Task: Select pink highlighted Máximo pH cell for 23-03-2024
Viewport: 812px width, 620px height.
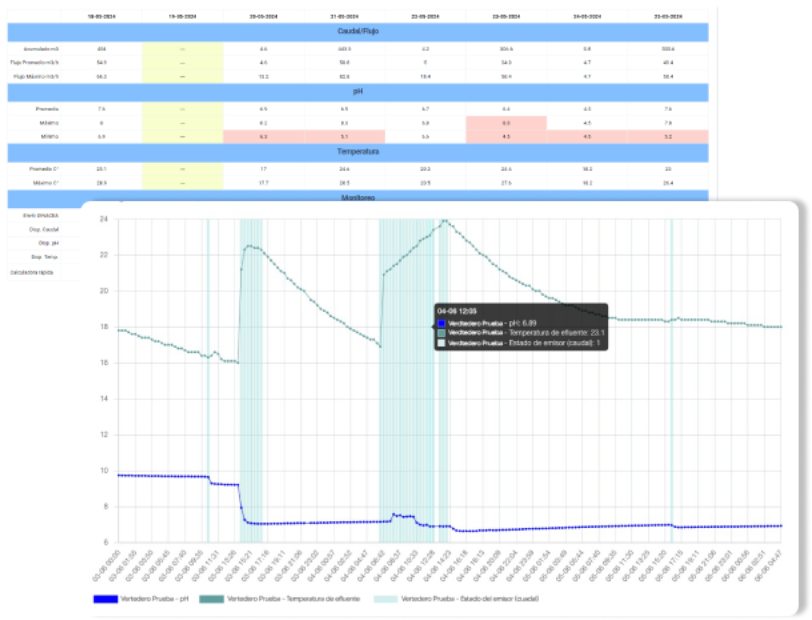Action: (x=506, y=122)
